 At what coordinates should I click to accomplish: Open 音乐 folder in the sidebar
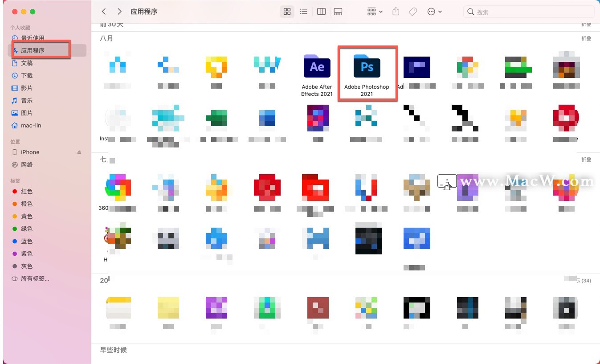(x=27, y=101)
